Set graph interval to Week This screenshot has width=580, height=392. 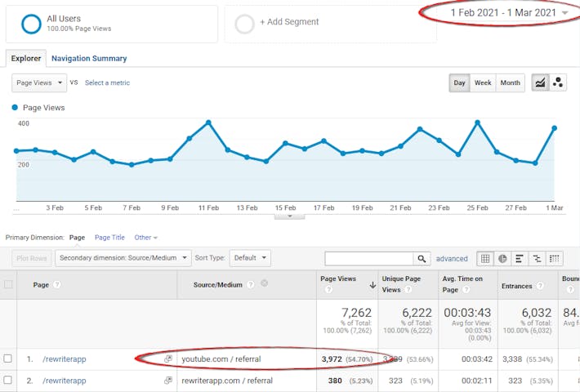(483, 82)
